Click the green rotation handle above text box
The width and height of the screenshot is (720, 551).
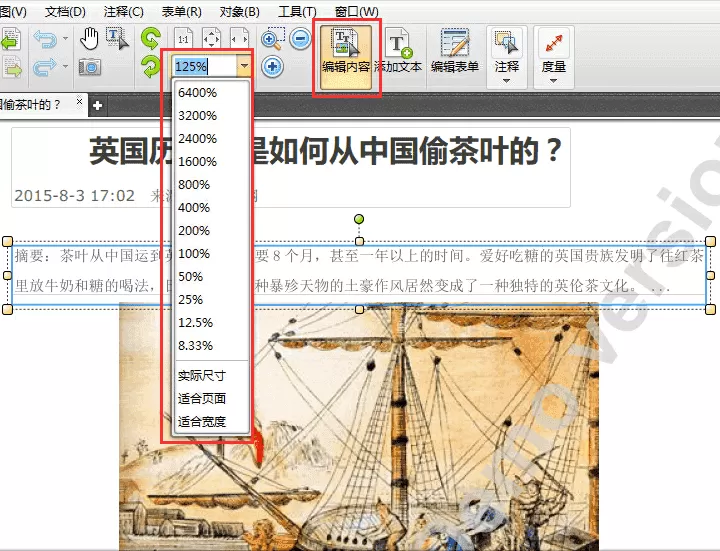click(x=360, y=219)
